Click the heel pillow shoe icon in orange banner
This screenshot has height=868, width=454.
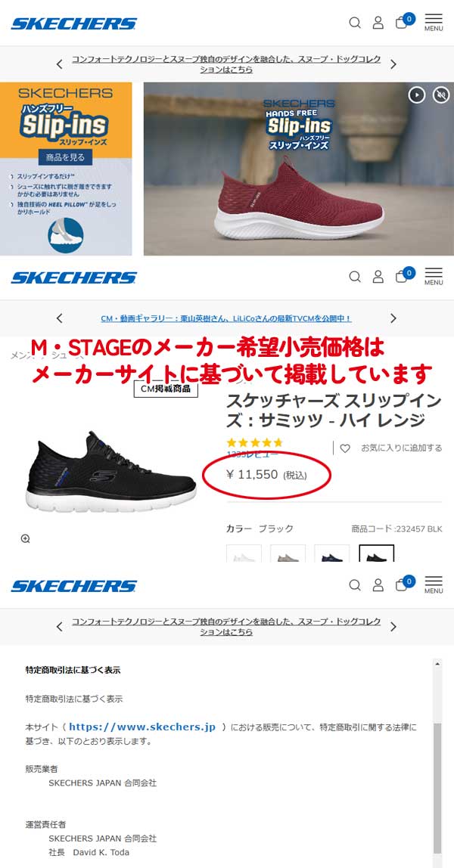(65, 235)
